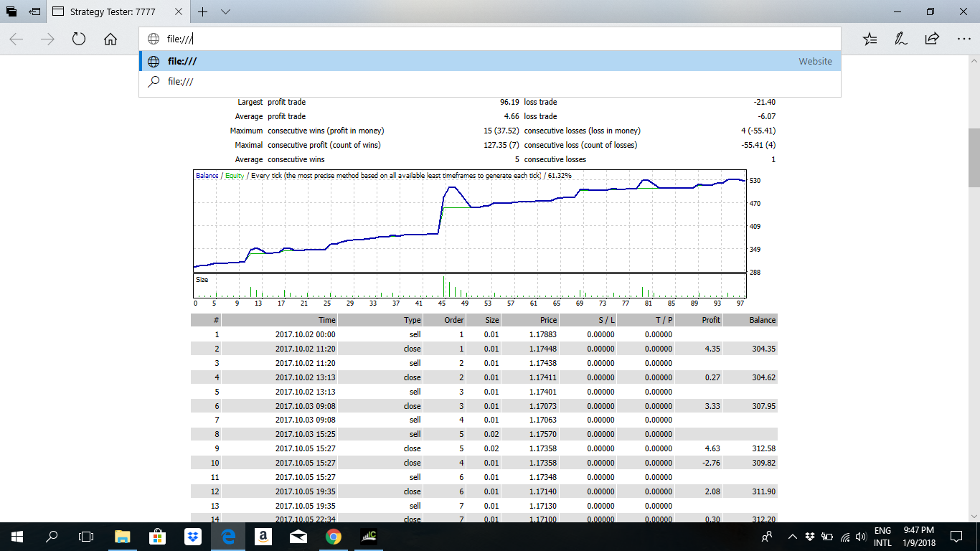
Task: Open the Settings and more ellipsis menu
Action: pos(963,39)
